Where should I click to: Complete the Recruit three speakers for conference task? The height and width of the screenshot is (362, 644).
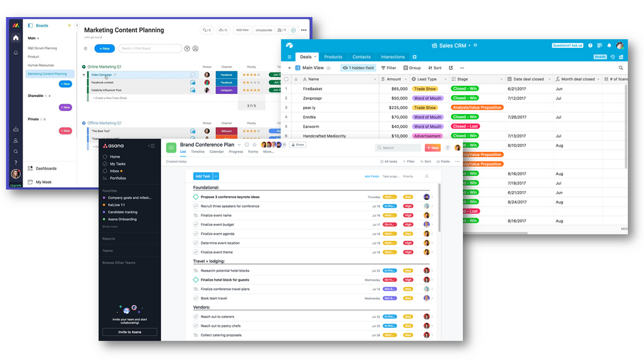[196, 206]
